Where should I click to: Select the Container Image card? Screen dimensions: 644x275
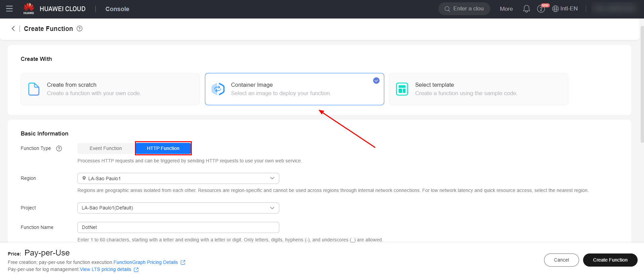(294, 89)
